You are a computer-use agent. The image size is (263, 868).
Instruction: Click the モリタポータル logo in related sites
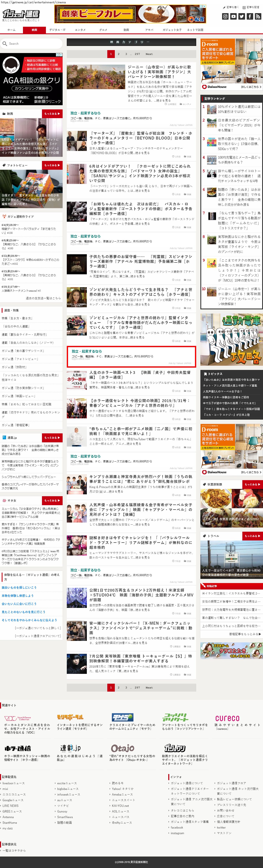pyautogui.click(x=70, y=717)
